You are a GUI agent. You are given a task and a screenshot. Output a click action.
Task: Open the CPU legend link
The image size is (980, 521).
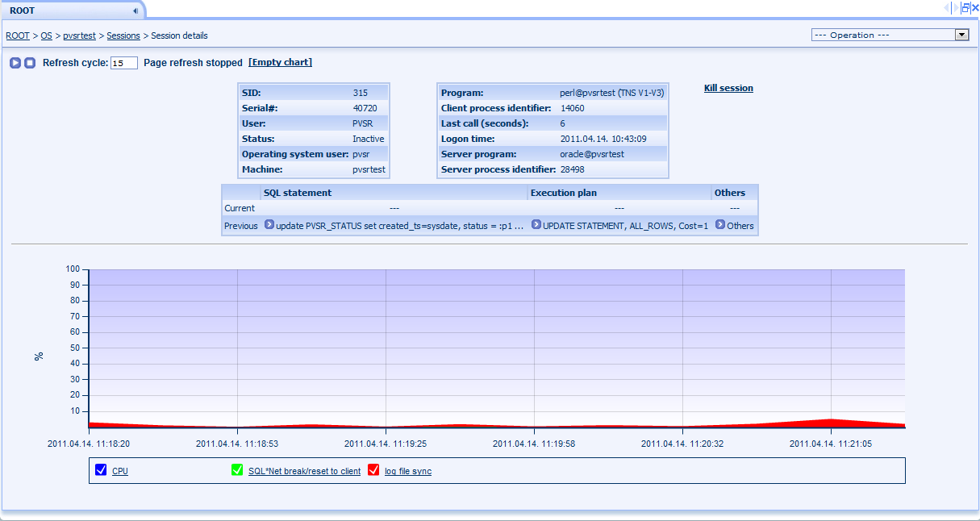click(x=120, y=471)
